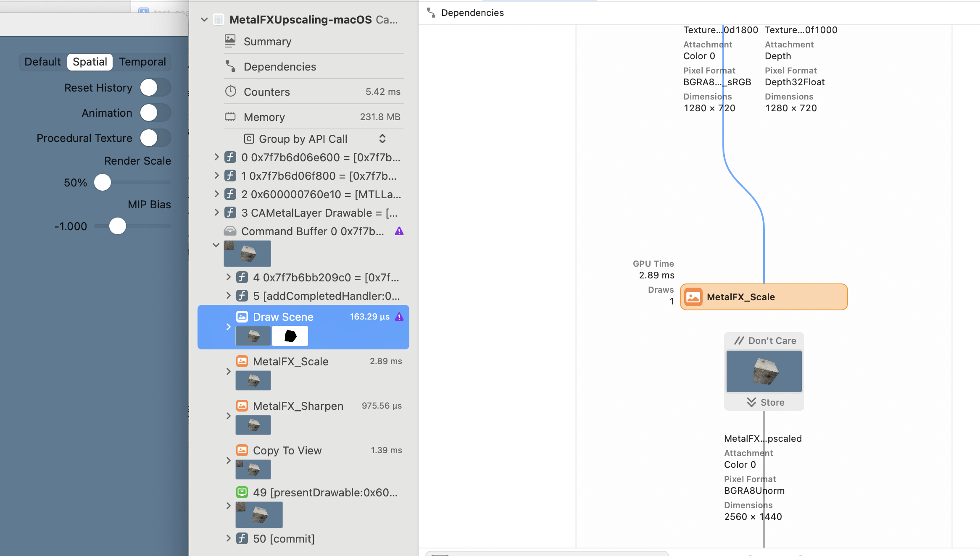Click the MetalFX_Scale node in the graph

click(x=764, y=297)
